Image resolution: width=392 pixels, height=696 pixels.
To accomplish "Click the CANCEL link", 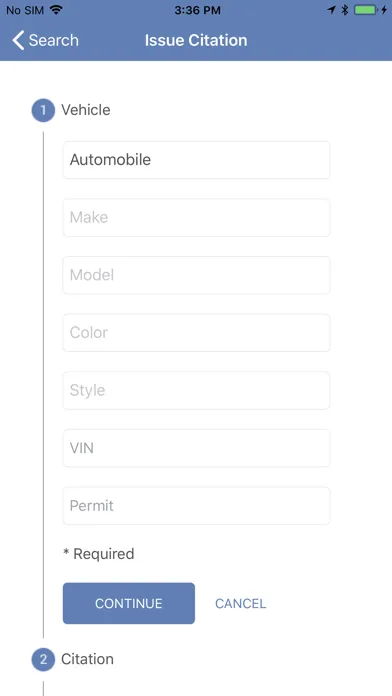I will [x=241, y=604].
